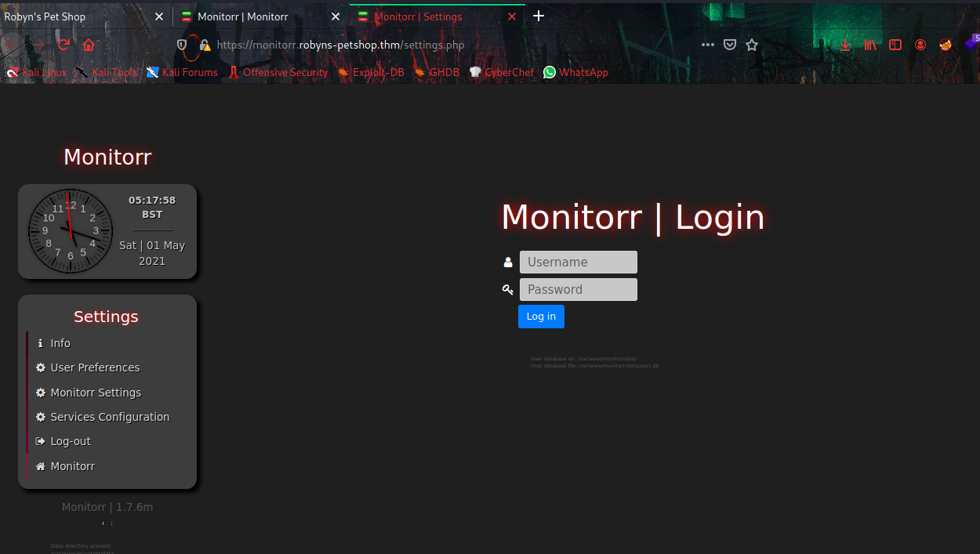The image size is (980, 554).
Task: Switch to the Robyn's Pet Shop tab
Action: click(74, 16)
